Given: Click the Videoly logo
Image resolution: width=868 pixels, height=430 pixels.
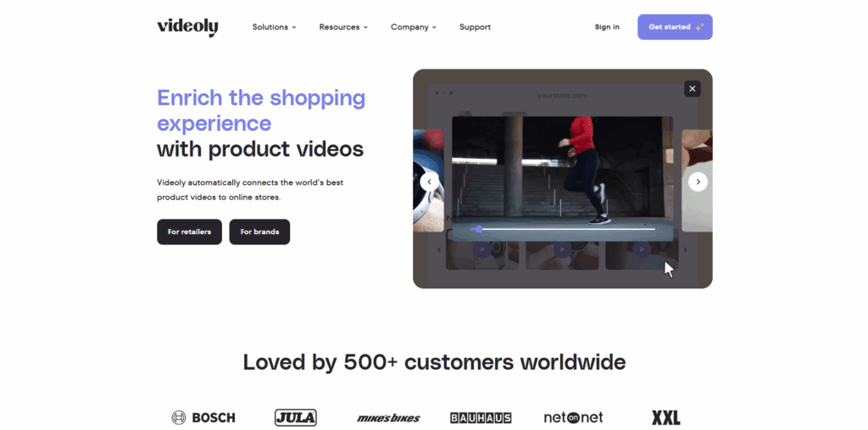Looking at the screenshot, I should pos(187,26).
